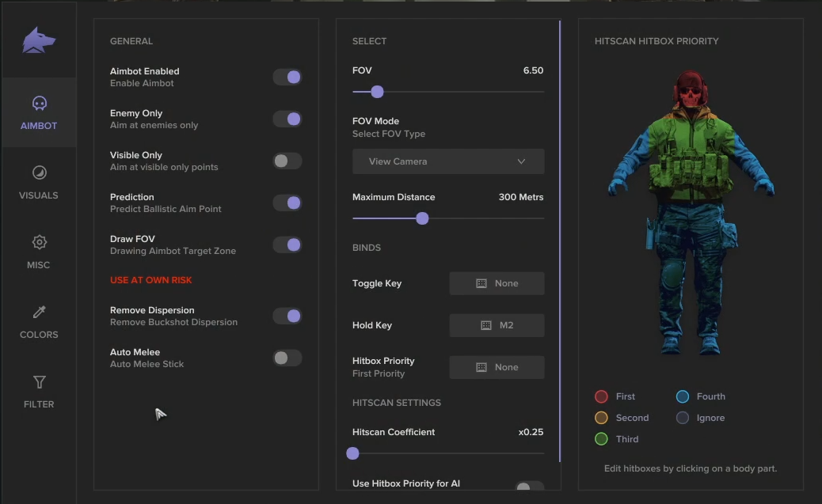This screenshot has height=504, width=822.
Task: Open the FOV Mode View Camera dropdown
Action: (x=448, y=161)
